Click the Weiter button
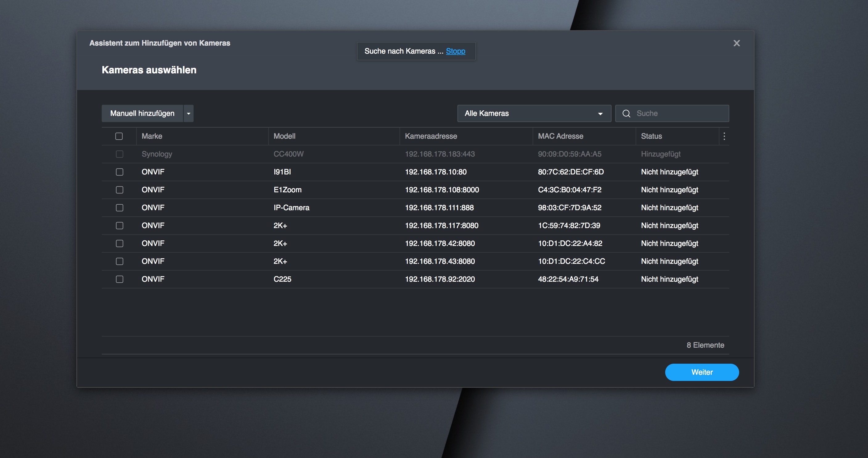Image resolution: width=868 pixels, height=458 pixels. point(702,372)
